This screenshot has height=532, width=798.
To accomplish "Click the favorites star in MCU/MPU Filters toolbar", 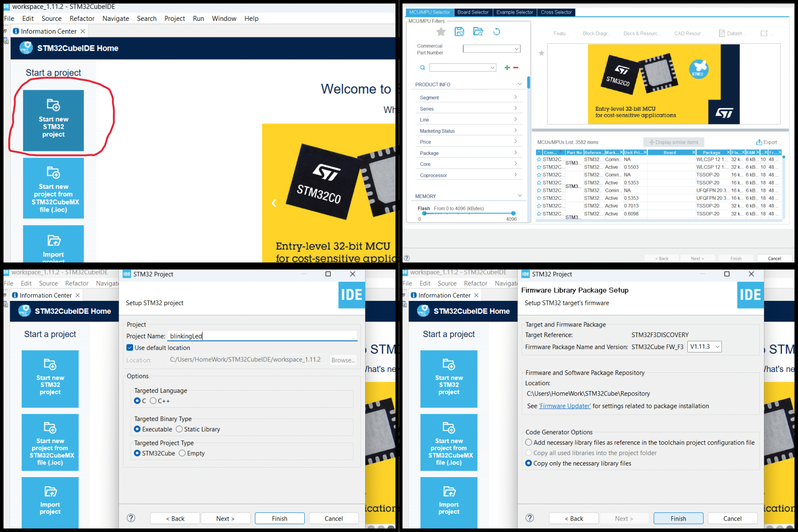I will point(441,32).
